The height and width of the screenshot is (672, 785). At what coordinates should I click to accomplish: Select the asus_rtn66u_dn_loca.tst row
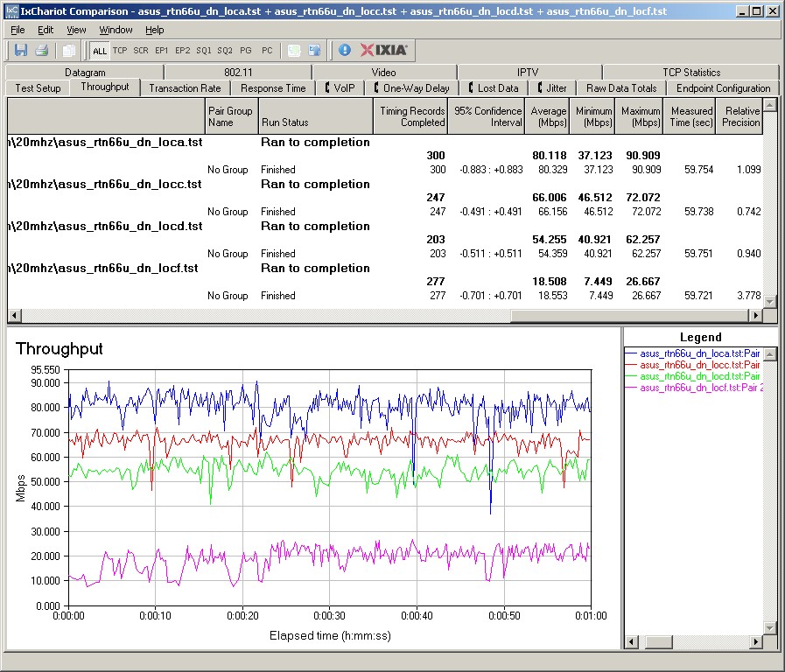(x=385, y=142)
